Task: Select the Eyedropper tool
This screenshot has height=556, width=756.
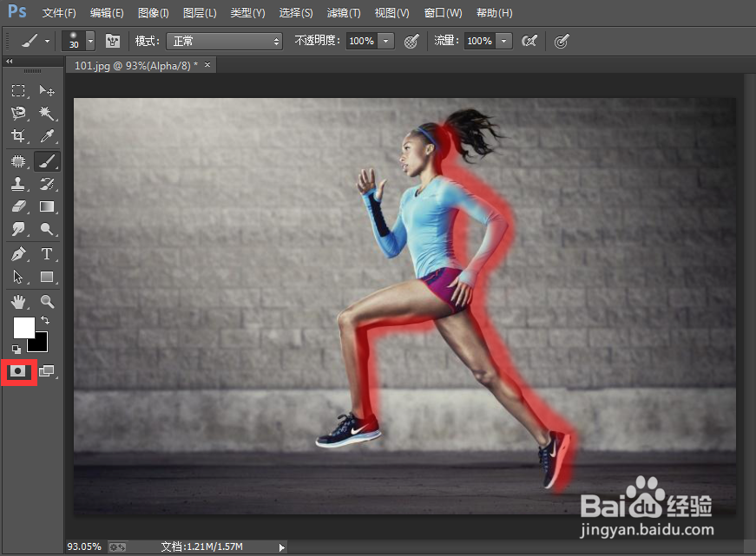Action: [47, 136]
